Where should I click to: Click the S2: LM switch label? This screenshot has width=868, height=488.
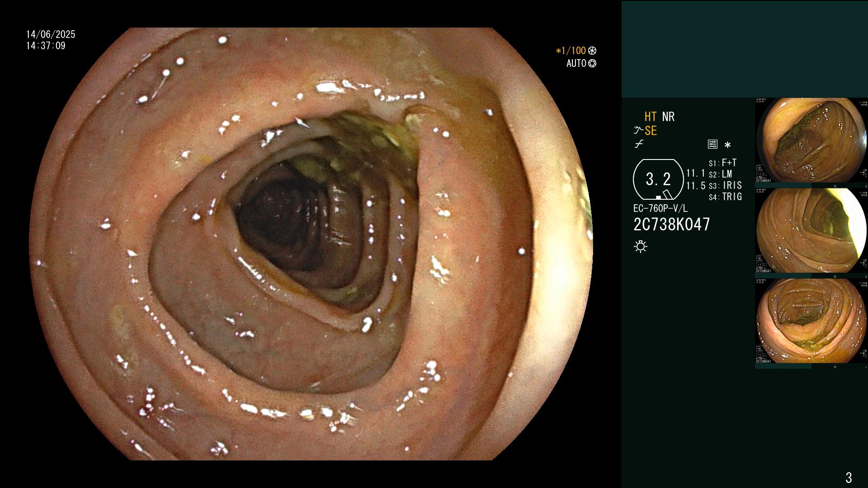(x=721, y=174)
